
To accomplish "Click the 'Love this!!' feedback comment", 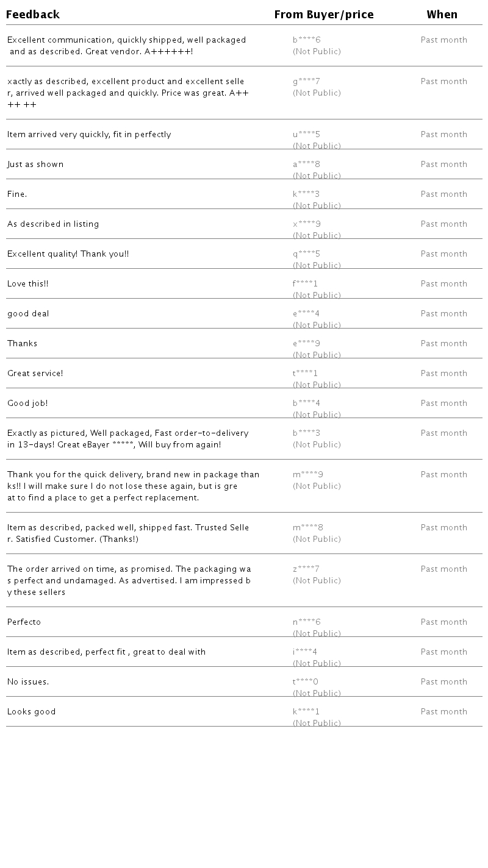I will tap(27, 284).
